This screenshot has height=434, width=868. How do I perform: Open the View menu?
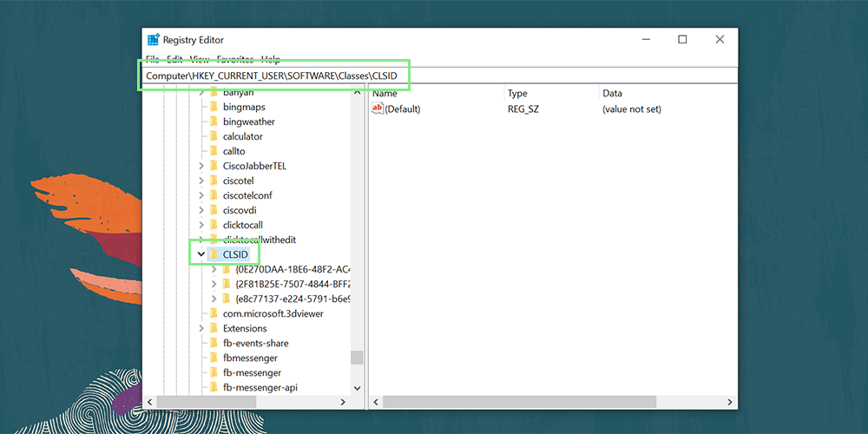(200, 59)
